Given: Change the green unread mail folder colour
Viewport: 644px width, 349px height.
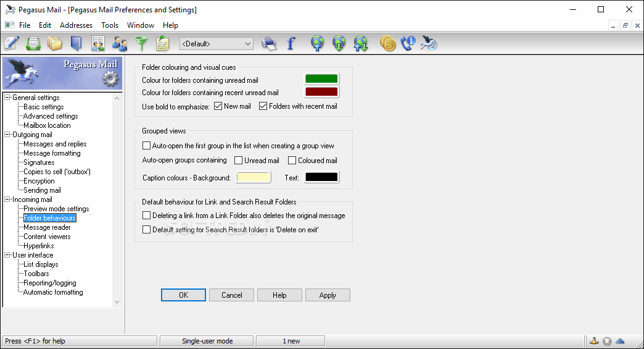Looking at the screenshot, I should [x=321, y=79].
